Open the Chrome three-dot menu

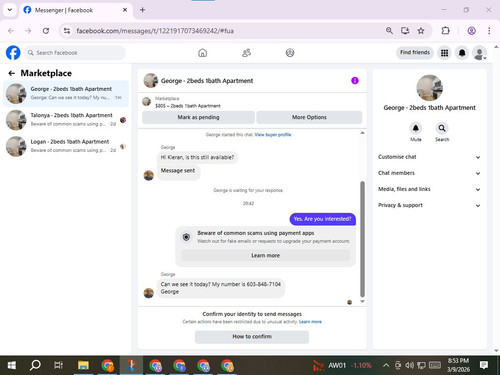point(489,31)
